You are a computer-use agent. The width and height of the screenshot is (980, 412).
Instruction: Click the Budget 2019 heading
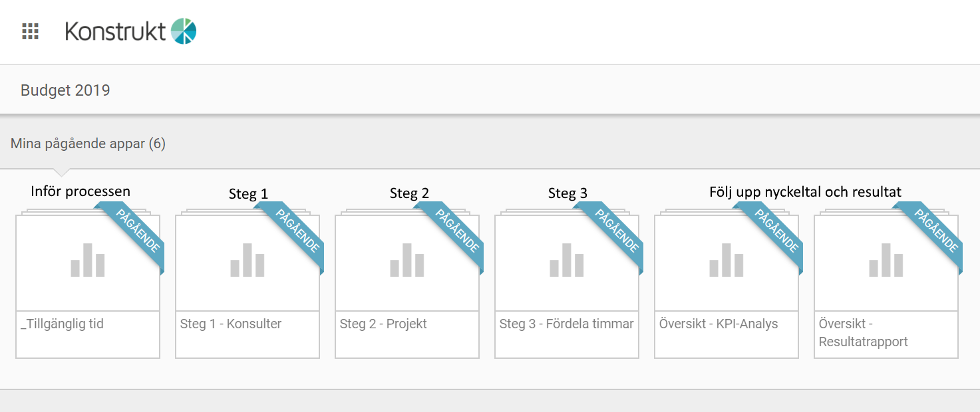click(x=65, y=90)
